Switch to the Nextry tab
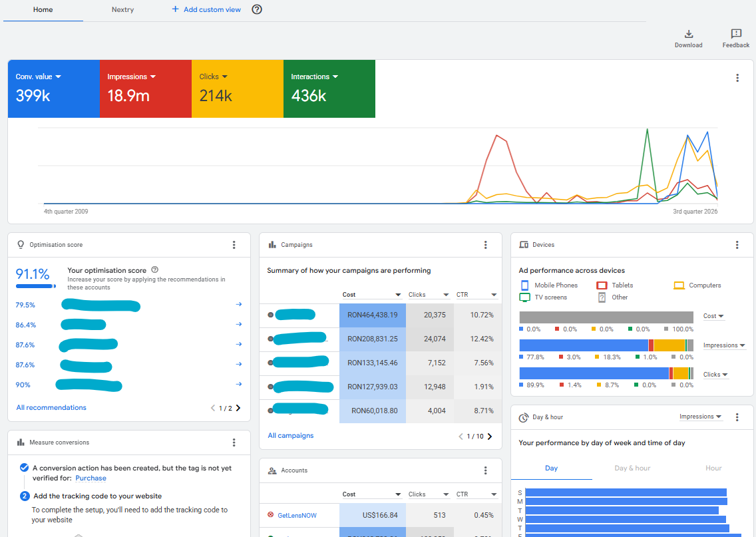The image size is (756, 537). point(122,9)
